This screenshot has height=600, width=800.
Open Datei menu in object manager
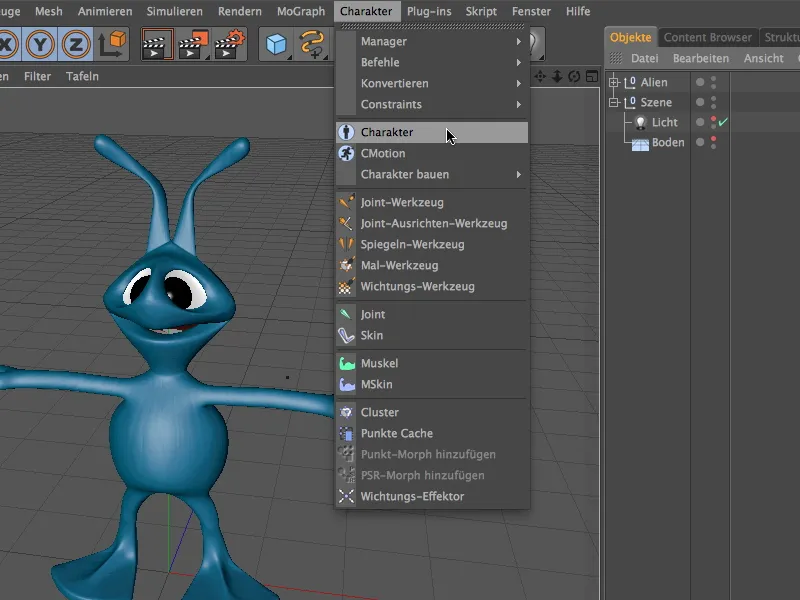(x=645, y=59)
